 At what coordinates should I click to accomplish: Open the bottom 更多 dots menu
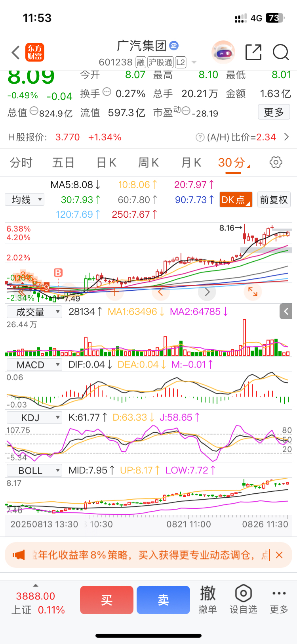[x=279, y=600]
